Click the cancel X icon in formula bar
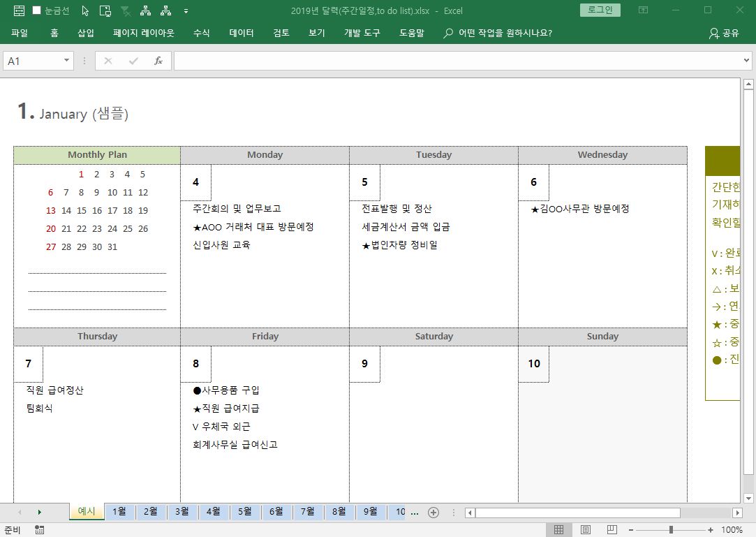 (108, 61)
